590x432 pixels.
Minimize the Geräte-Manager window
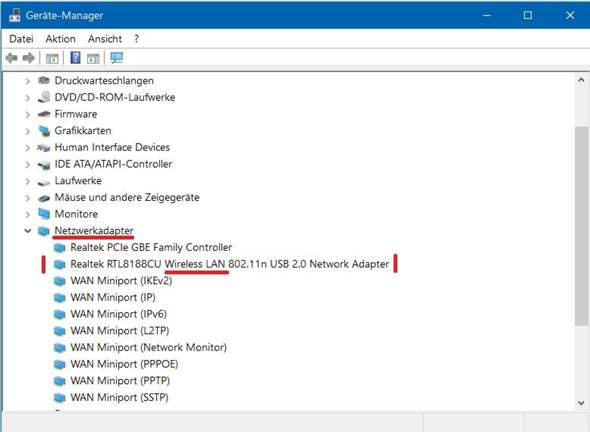pyautogui.click(x=487, y=15)
